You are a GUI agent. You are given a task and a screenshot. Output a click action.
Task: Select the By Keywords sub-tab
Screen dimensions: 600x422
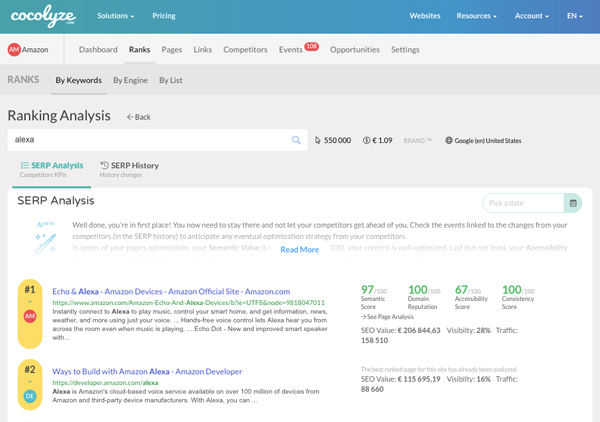(78, 80)
